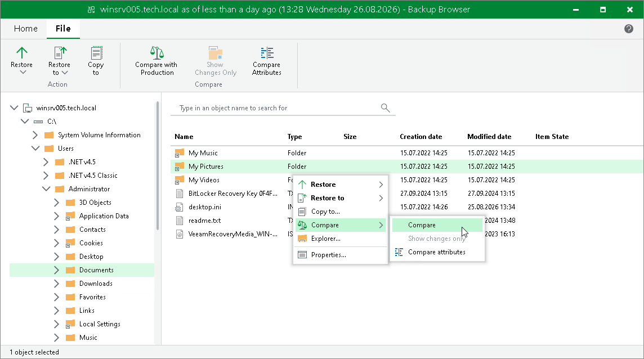Expand System Volume Information folder
The height and width of the screenshot is (359, 644).
35,135
